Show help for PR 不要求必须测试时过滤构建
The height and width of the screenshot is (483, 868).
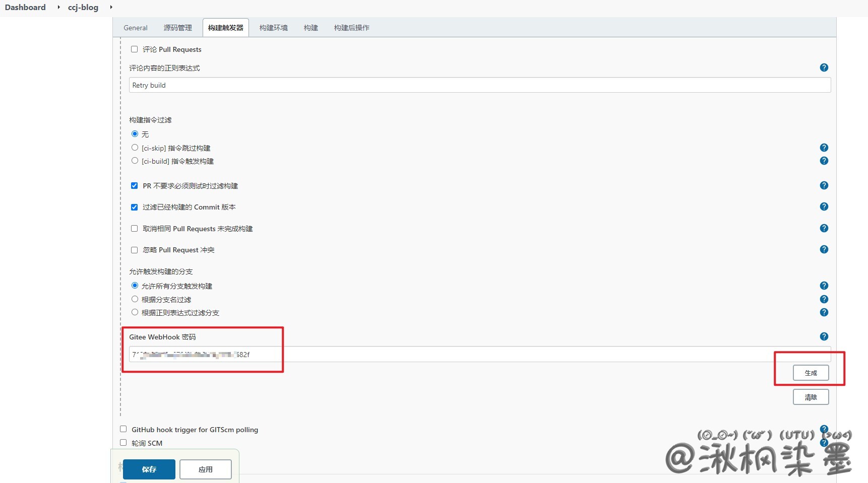[824, 185]
